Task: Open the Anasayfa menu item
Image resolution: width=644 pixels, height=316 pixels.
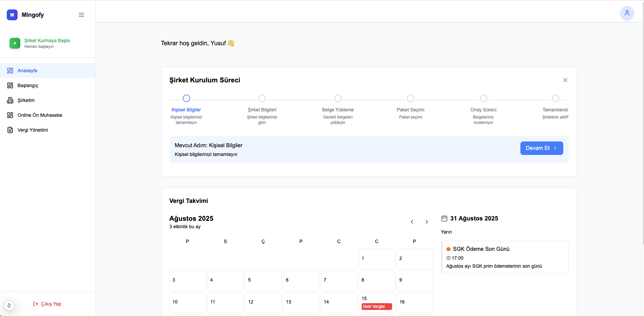Action: click(27, 71)
